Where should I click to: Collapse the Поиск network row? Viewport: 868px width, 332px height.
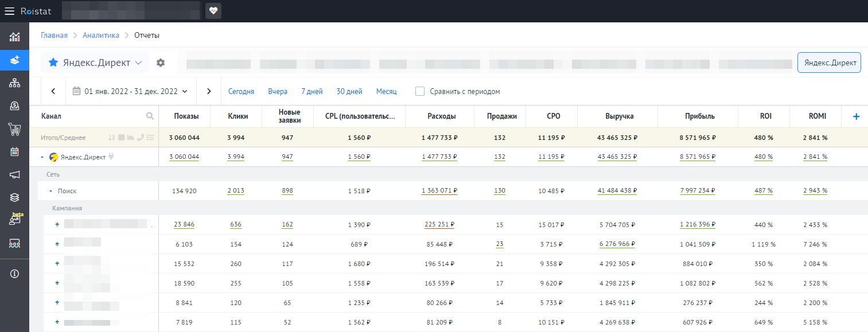[x=51, y=191]
